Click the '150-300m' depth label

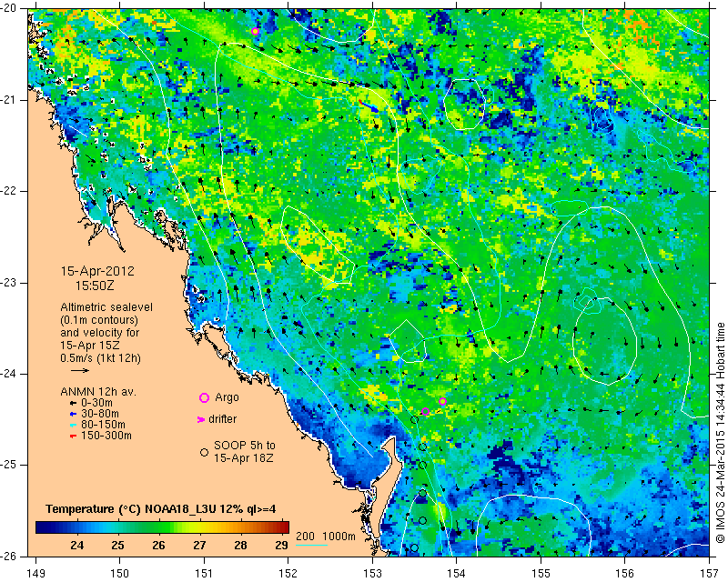pyautogui.click(x=106, y=436)
